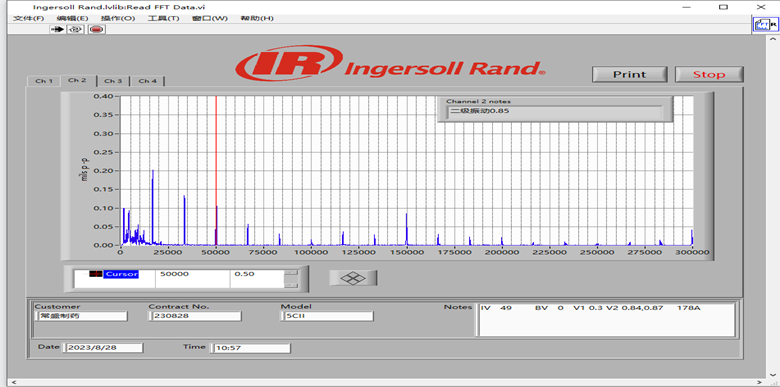This screenshot has height=387, width=780.
Task: Click the Run Continuously toolbar icon
Action: coord(75,29)
